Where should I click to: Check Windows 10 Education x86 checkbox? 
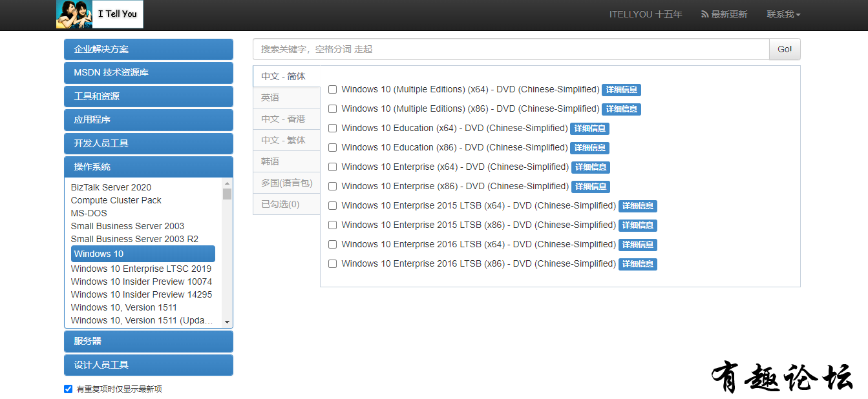pos(332,148)
